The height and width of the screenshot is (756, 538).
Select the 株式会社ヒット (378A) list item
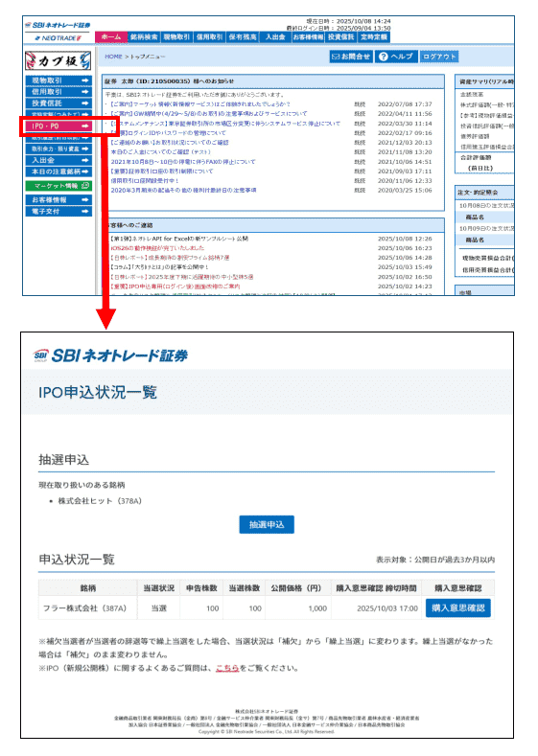[x=100, y=501]
